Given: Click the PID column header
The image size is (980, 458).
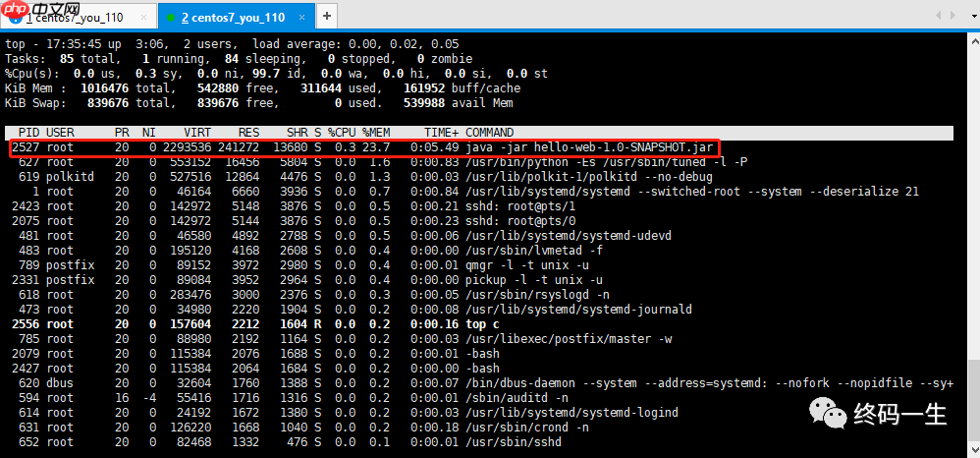Looking at the screenshot, I should pos(29,133).
